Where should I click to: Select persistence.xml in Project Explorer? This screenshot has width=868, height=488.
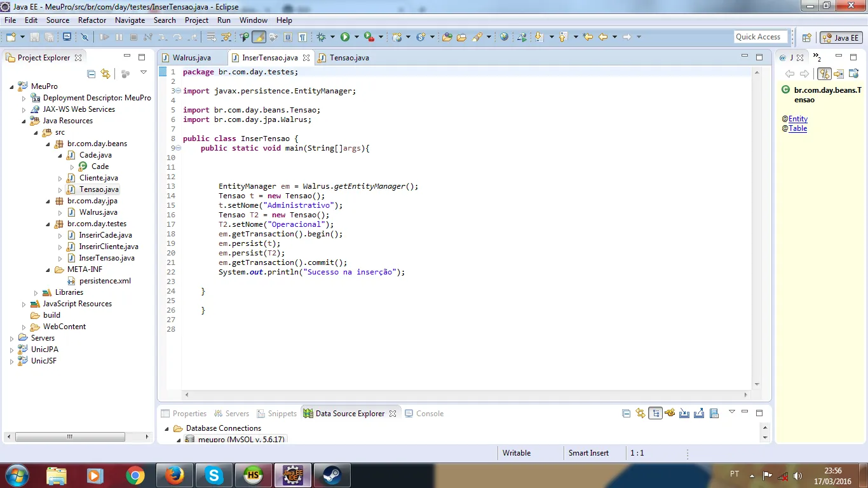pos(105,281)
